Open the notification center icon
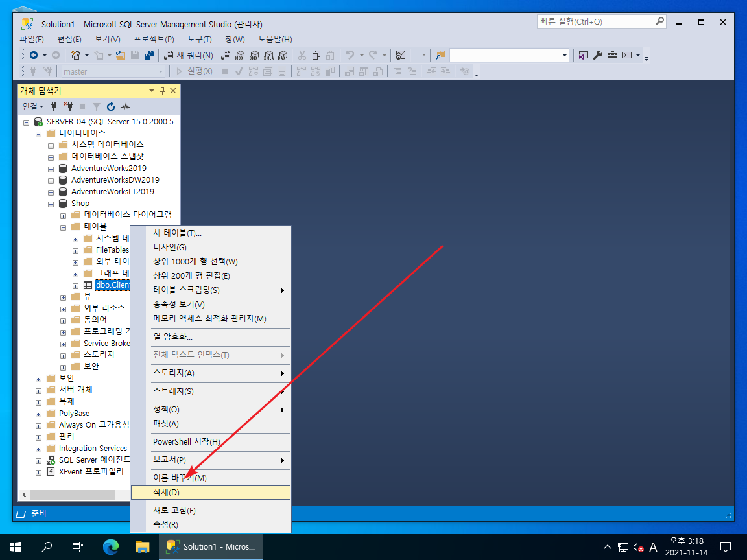Image resolution: width=747 pixels, height=560 pixels. (726, 546)
